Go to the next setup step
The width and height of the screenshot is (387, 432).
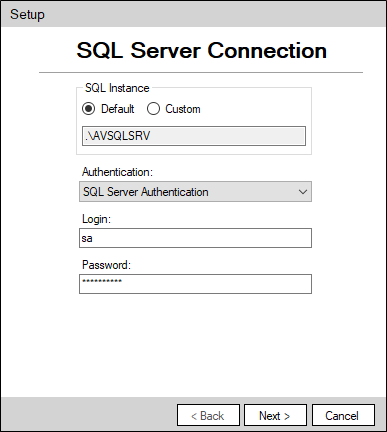pos(275,415)
